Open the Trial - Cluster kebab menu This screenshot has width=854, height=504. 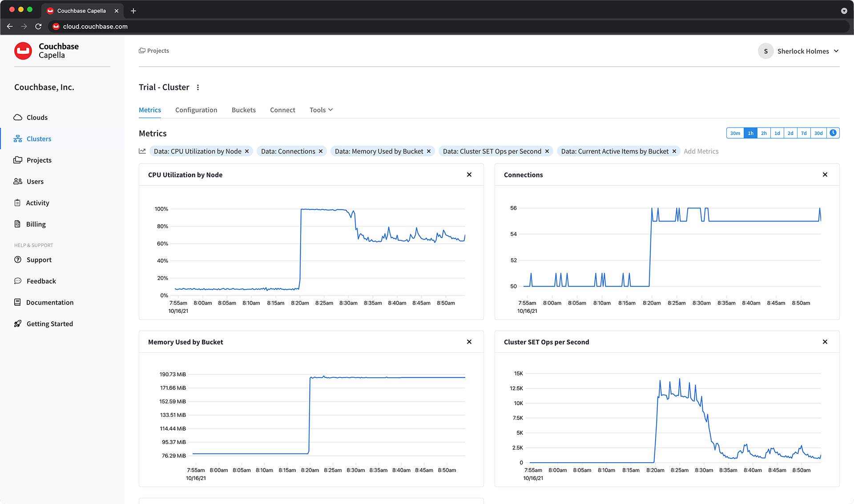click(x=198, y=88)
